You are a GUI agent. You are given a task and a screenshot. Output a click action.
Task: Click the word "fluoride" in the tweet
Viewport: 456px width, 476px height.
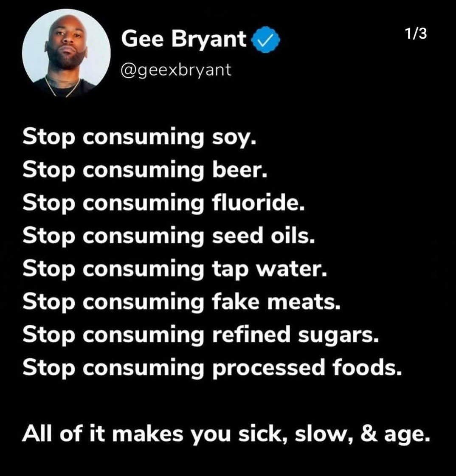258,203
